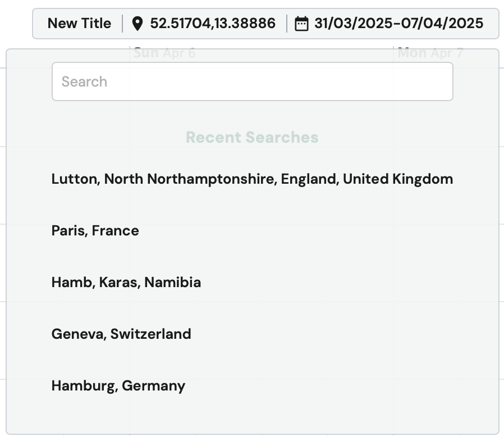The width and height of the screenshot is (504, 436).
Task: Select Geneva, Switzerland recent search
Action: pos(121,334)
